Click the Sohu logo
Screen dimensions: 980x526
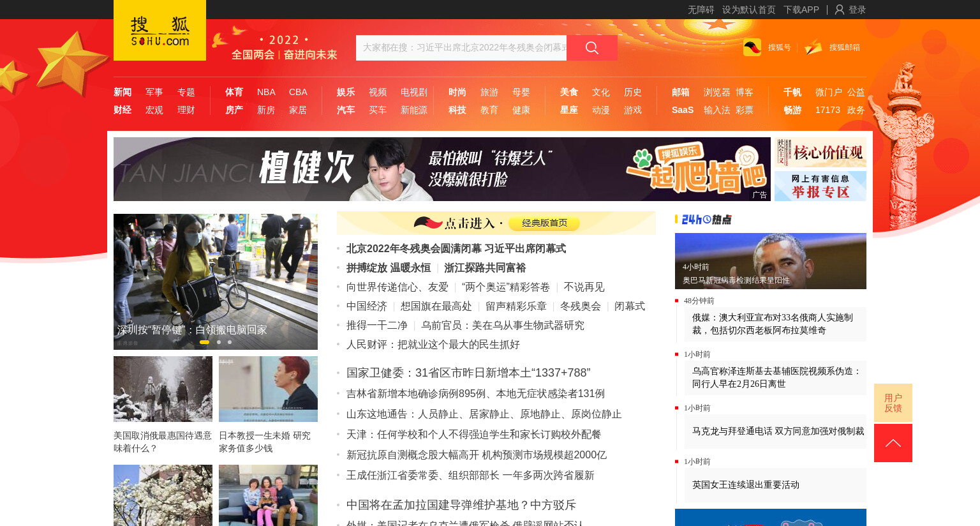160,31
